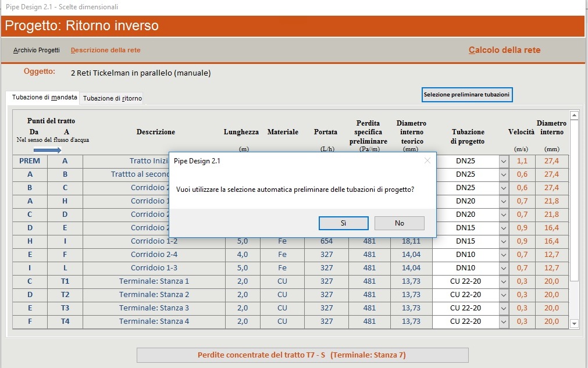This screenshot has height=368, width=588.
Task: Expand pipe dropdown for row D-E
Action: pyautogui.click(x=504, y=228)
